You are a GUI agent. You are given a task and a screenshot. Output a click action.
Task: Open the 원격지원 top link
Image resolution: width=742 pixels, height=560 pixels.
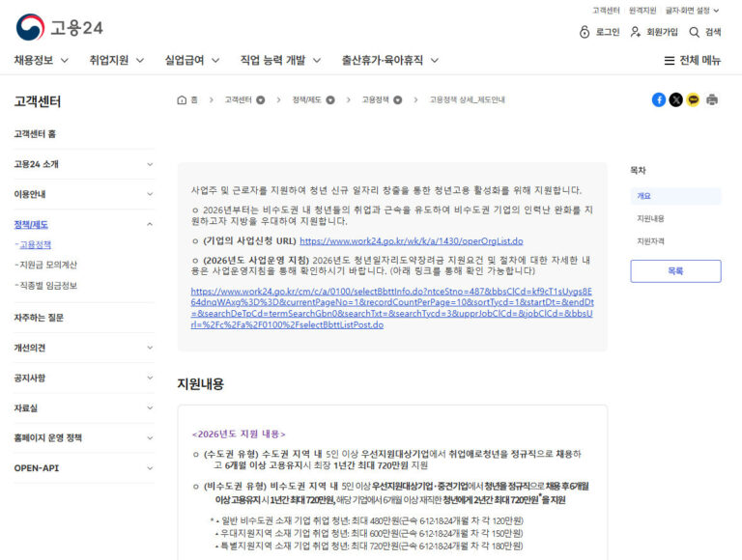[x=642, y=11]
